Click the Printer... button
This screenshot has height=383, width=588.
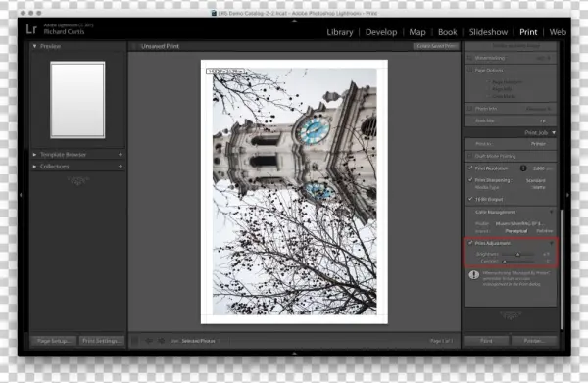pyautogui.click(x=534, y=341)
